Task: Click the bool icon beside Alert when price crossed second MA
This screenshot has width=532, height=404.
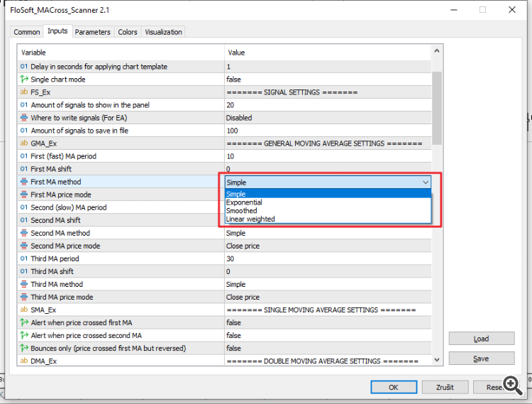Action: pyautogui.click(x=23, y=335)
